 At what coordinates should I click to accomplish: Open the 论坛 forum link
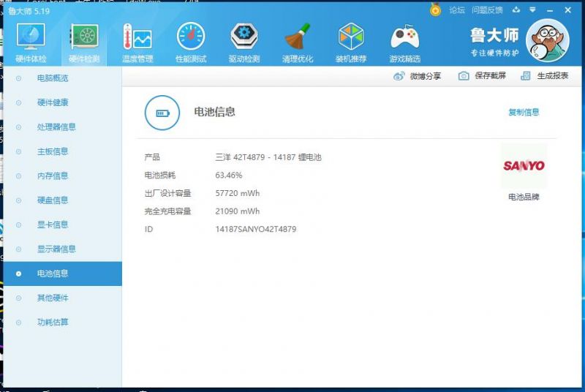(x=456, y=10)
